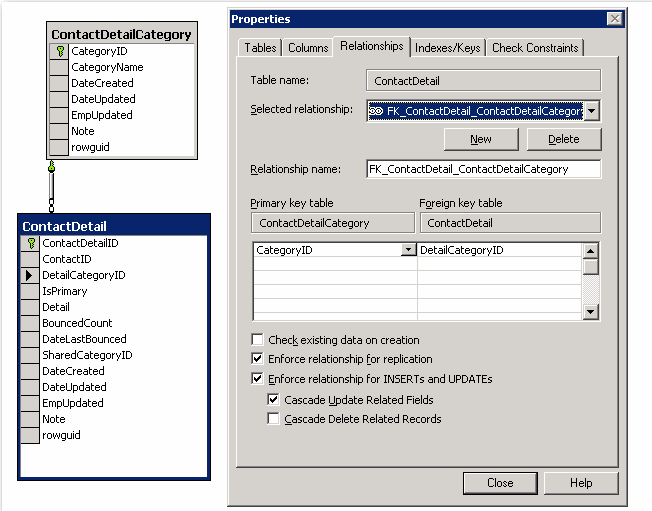This screenshot has width=652, height=511.
Task: Switch to the Columns tab
Action: tap(308, 48)
